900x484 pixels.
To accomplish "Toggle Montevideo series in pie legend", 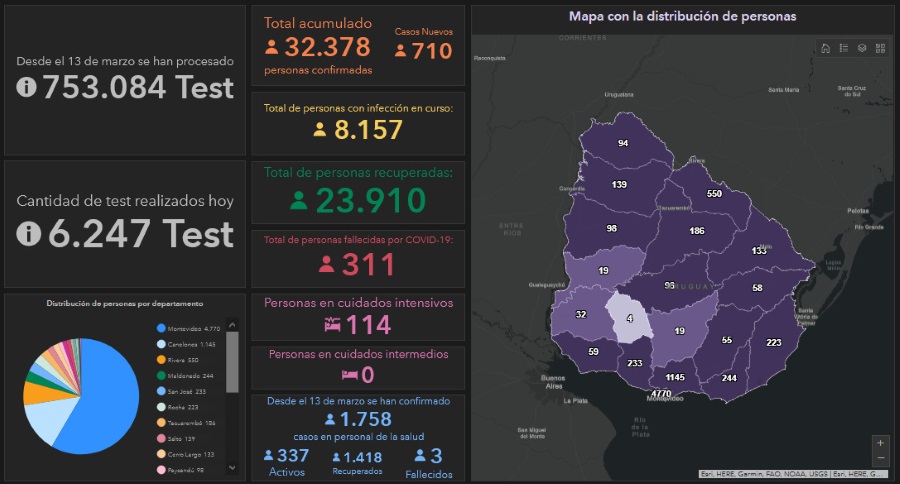I will [x=190, y=329].
